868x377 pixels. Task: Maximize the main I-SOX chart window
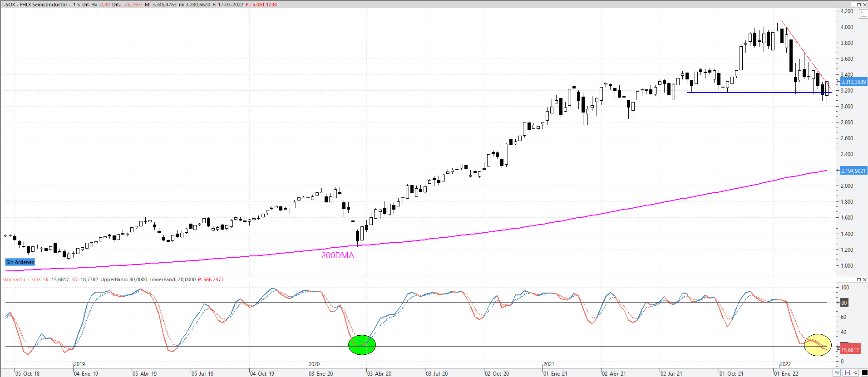point(859,5)
